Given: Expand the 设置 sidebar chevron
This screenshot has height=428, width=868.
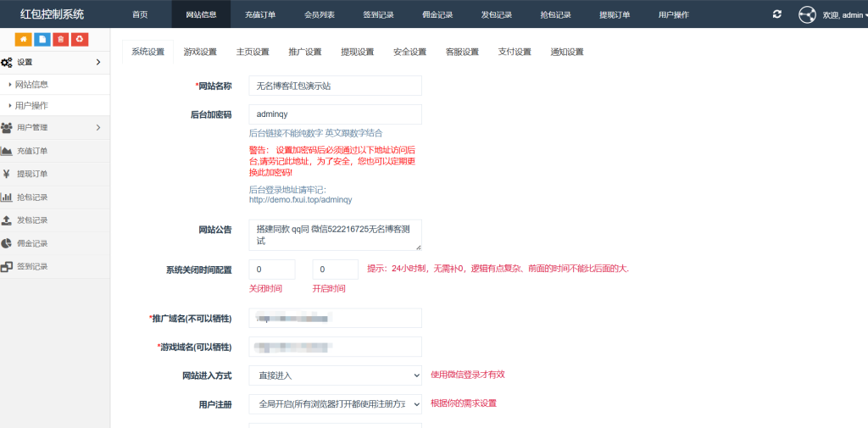Looking at the screenshot, I should (x=98, y=62).
